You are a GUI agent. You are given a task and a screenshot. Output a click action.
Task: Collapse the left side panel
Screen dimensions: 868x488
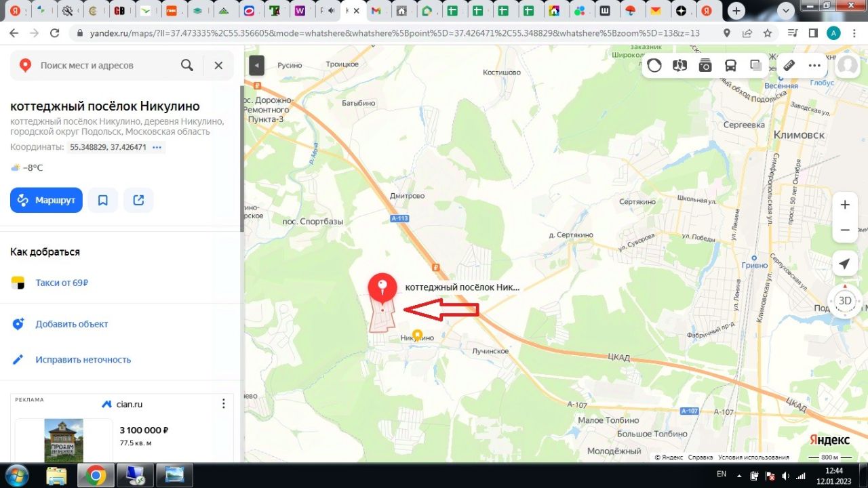coord(256,66)
